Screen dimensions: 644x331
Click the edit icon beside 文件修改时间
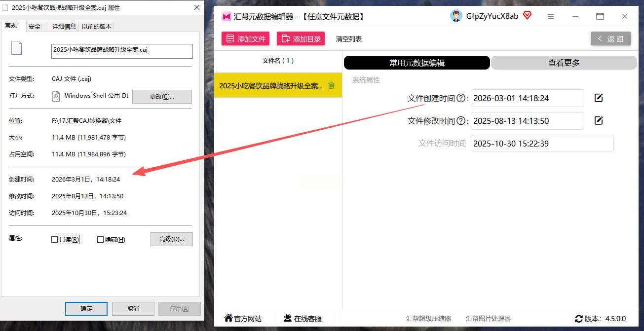click(599, 121)
